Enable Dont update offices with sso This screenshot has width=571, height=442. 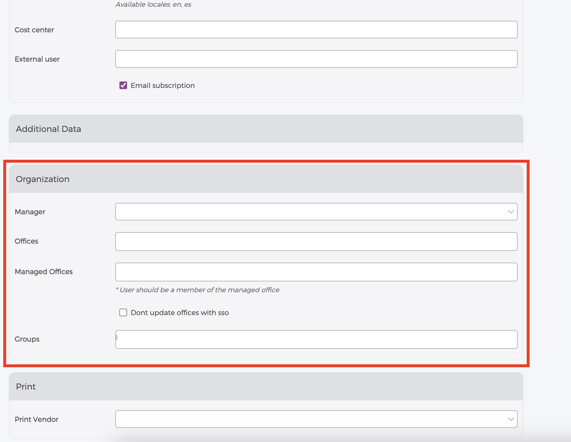123,312
